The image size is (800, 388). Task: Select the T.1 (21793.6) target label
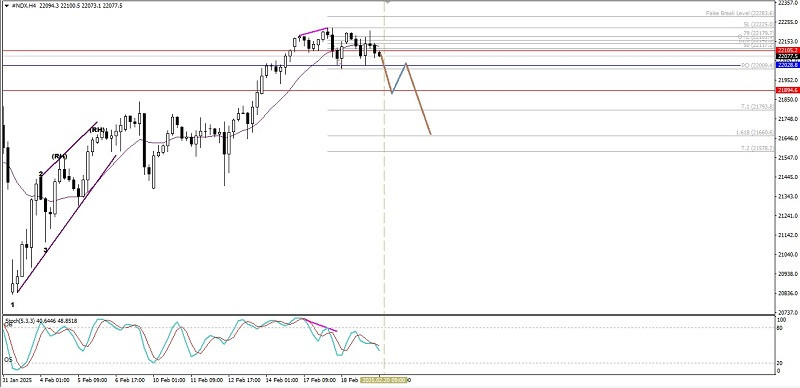click(758, 107)
